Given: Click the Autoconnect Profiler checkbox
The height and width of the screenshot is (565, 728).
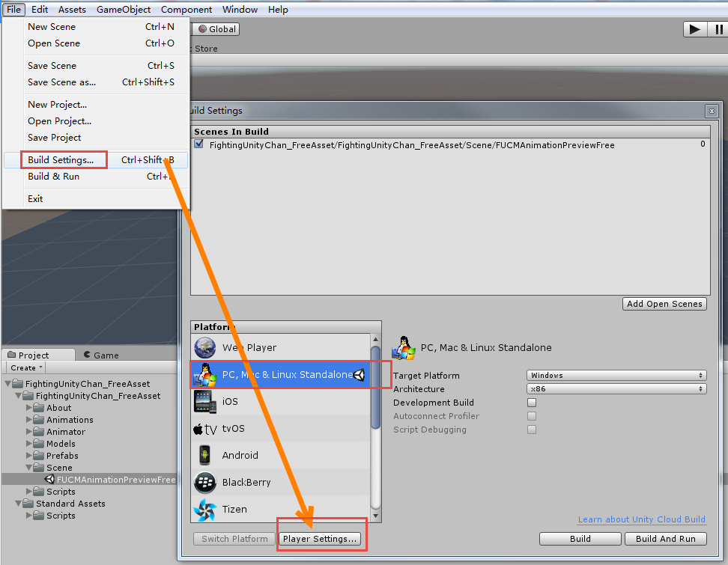Looking at the screenshot, I should pos(532,416).
